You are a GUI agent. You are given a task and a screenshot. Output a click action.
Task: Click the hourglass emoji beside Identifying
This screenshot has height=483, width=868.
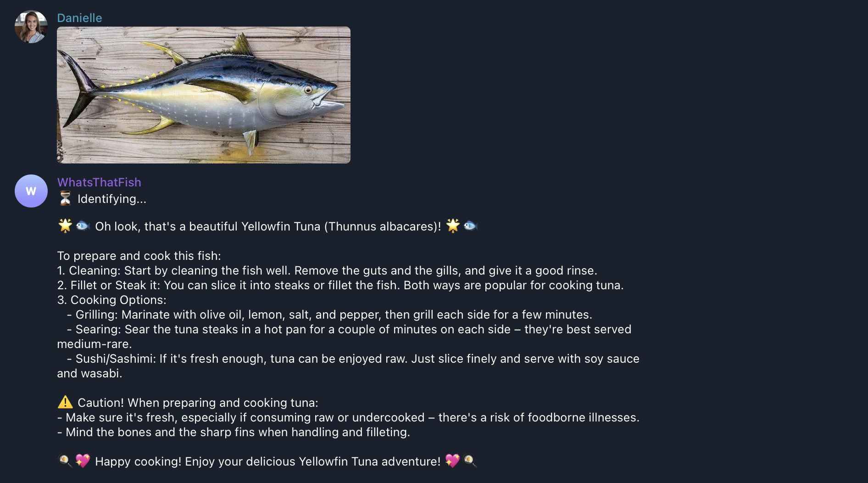(64, 198)
